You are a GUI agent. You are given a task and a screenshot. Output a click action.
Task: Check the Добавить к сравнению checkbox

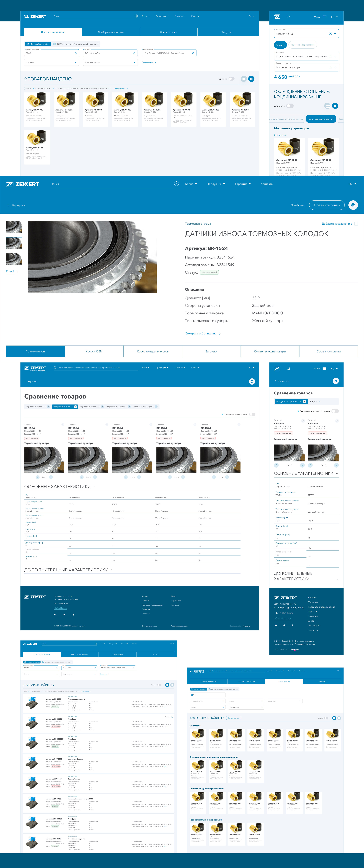356,224
